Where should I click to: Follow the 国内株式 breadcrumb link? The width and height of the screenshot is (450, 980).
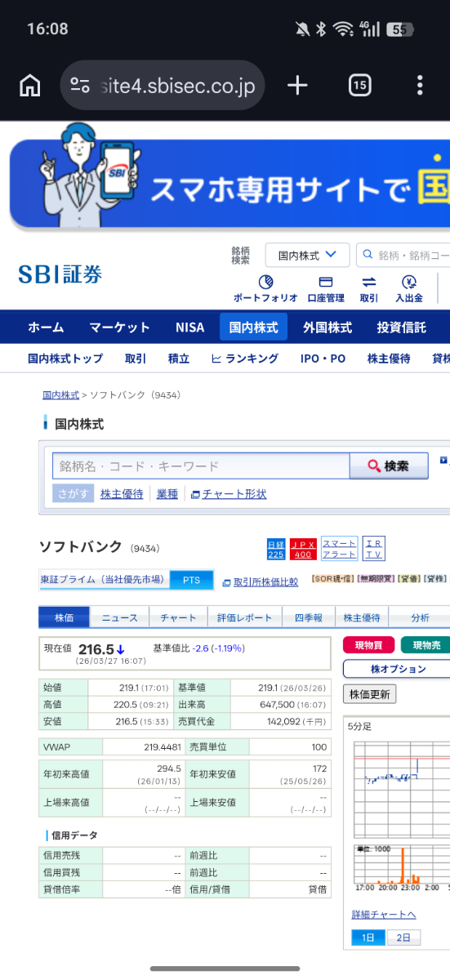[60, 395]
